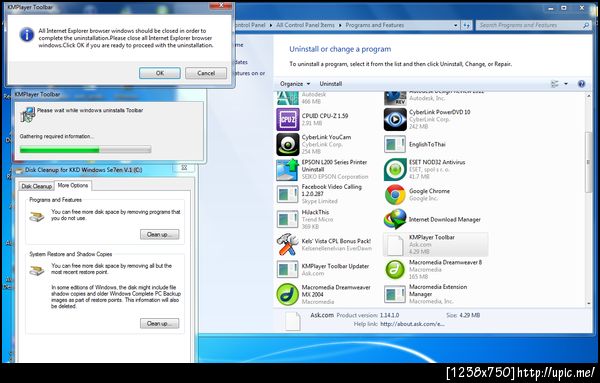Open the Programs and Features help icon
This screenshot has height=383, width=600.
581,84
